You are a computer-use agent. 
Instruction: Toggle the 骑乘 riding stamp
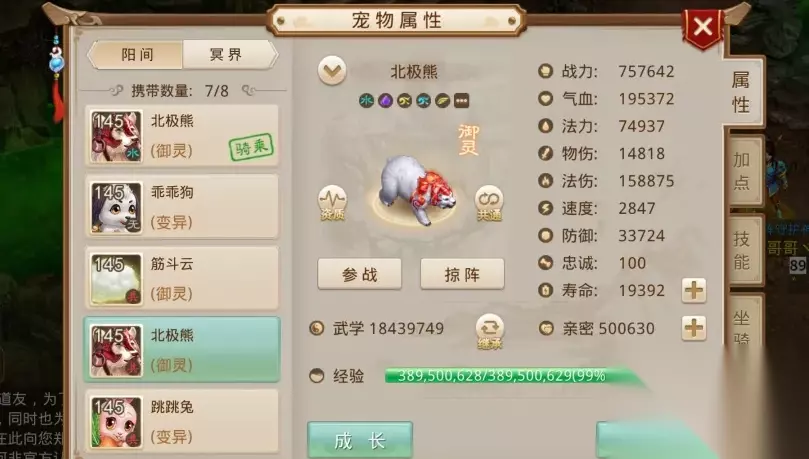(x=251, y=147)
